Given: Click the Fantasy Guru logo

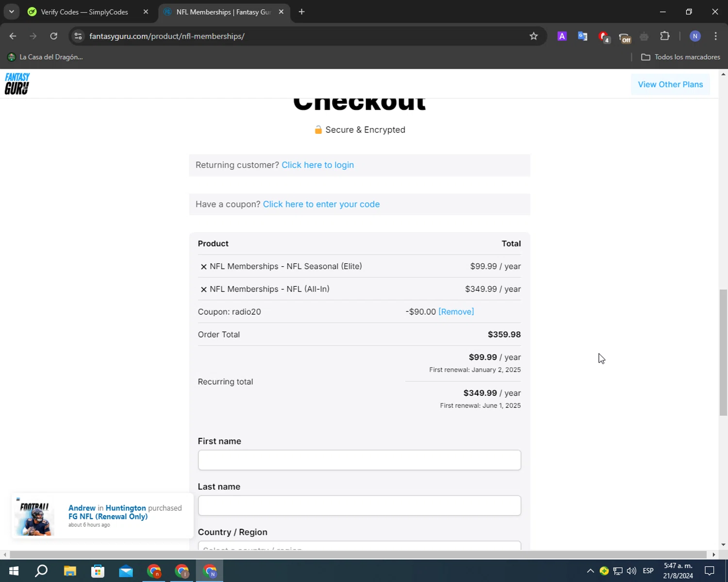Looking at the screenshot, I should tap(17, 83).
